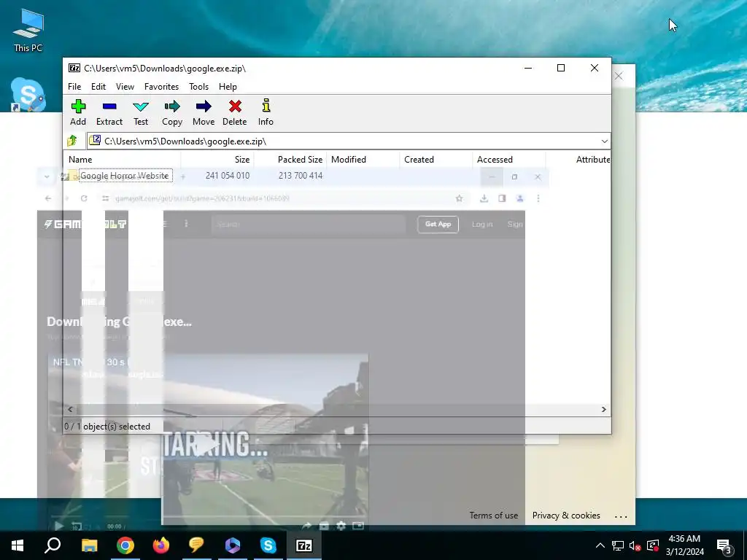Open the Edit menu
Image resolution: width=747 pixels, height=560 pixels.
pyautogui.click(x=98, y=87)
